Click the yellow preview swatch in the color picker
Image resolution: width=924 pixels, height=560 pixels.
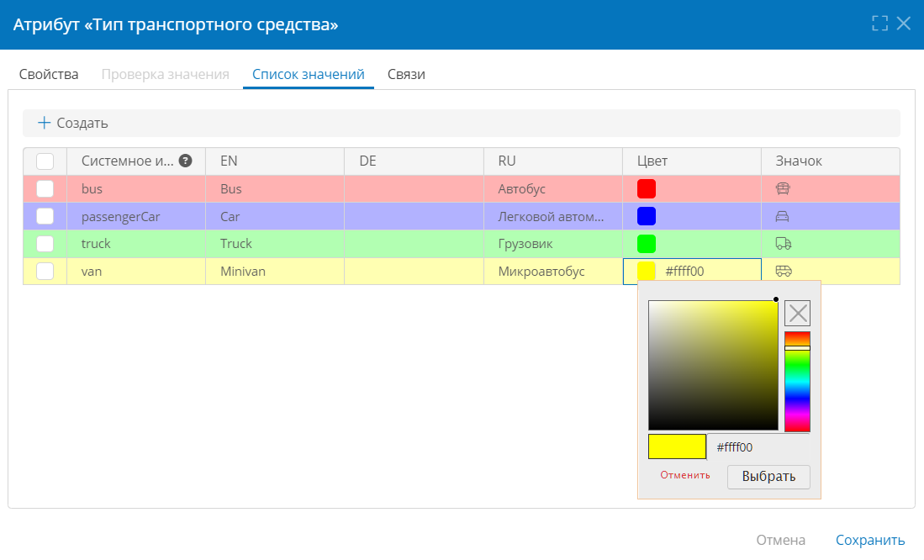[677, 446]
